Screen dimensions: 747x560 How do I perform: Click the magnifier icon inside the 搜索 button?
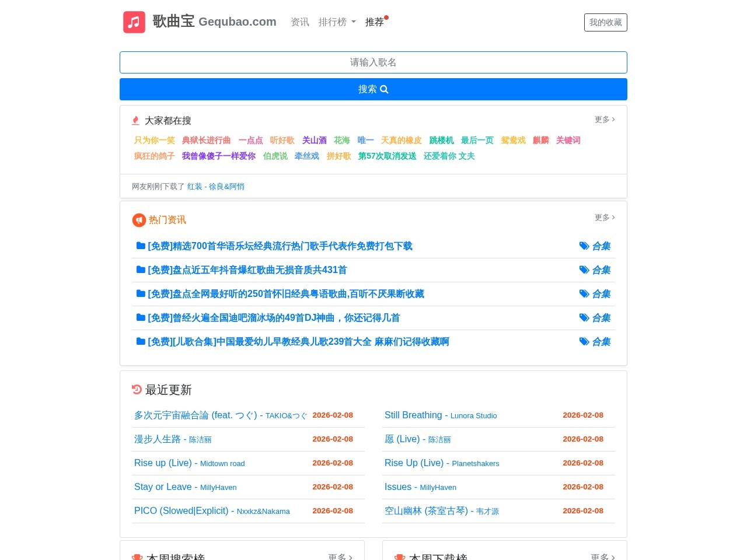pyautogui.click(x=383, y=89)
